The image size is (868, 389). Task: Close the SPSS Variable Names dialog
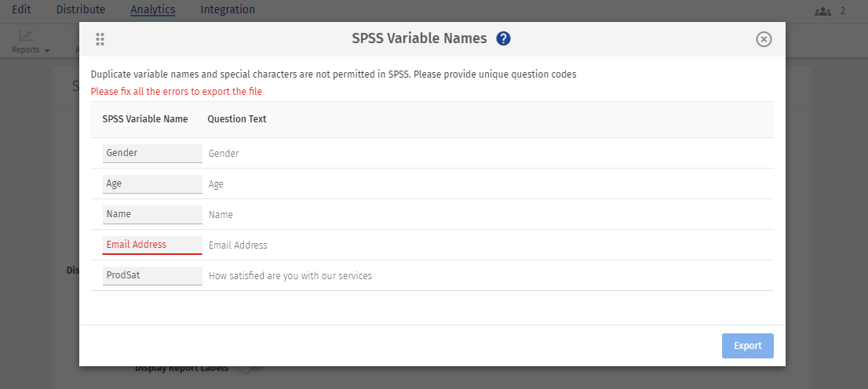pyautogui.click(x=764, y=39)
